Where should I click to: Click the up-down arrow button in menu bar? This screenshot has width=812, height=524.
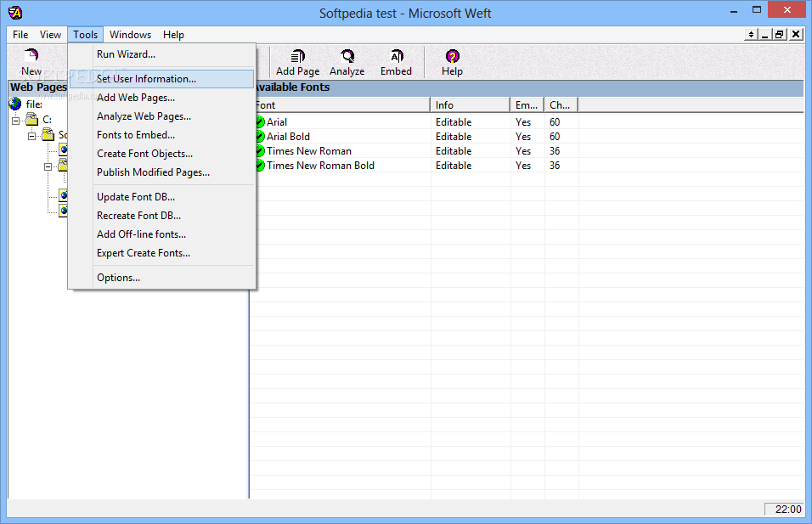[751, 35]
